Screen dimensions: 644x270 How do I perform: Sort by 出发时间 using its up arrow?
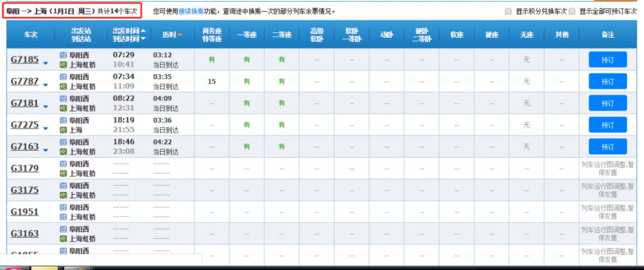[x=143, y=31]
